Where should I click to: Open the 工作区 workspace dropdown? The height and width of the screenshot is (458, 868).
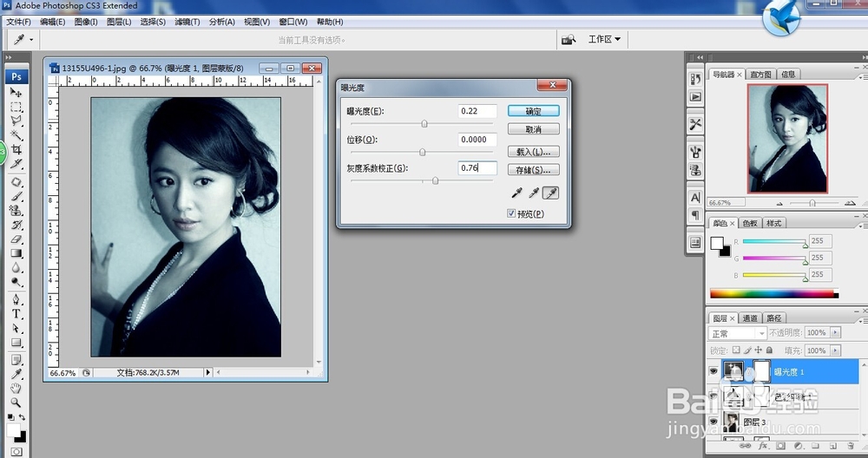604,39
